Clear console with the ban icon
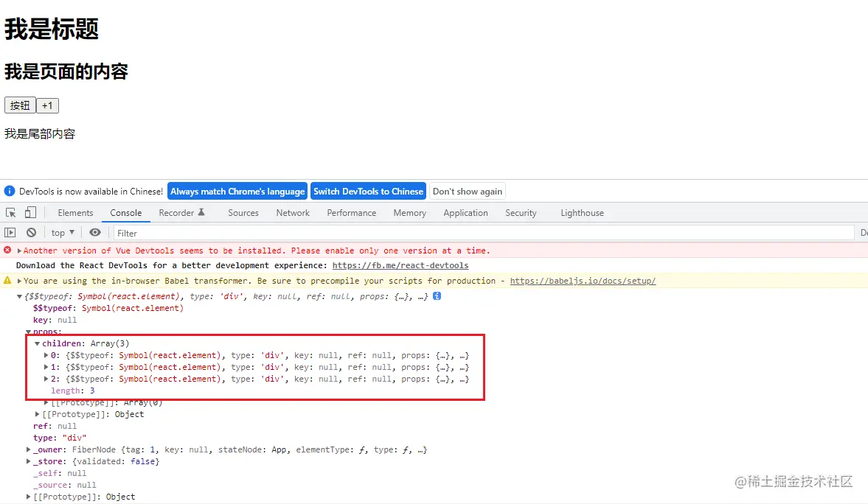 32,233
